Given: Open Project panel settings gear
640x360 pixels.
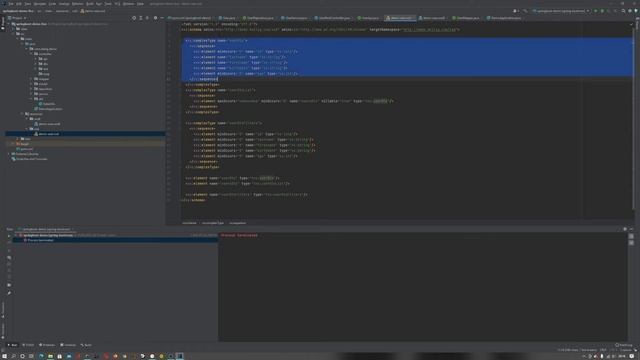Looking at the screenshot, I should tap(155, 18).
